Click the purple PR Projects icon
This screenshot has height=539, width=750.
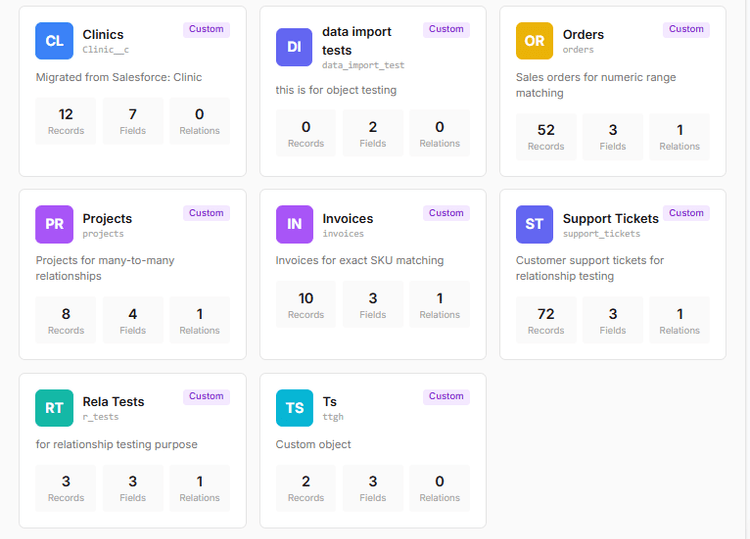[54, 224]
